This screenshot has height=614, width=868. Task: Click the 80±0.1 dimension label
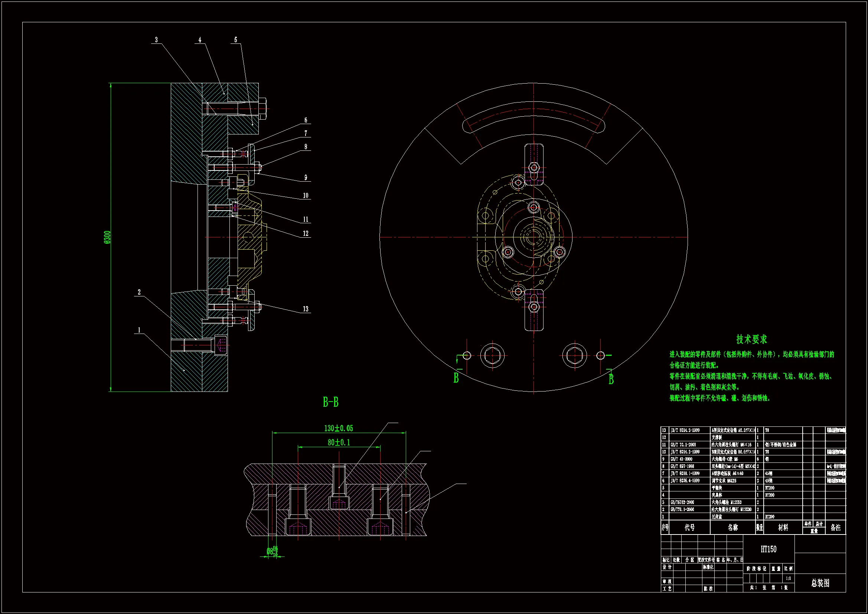click(338, 442)
